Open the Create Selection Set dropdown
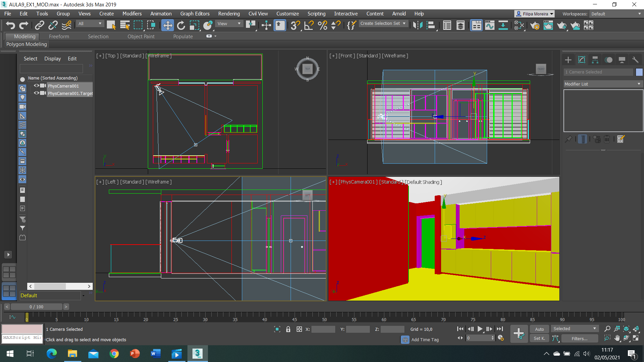The width and height of the screenshot is (644, 362). (383, 23)
